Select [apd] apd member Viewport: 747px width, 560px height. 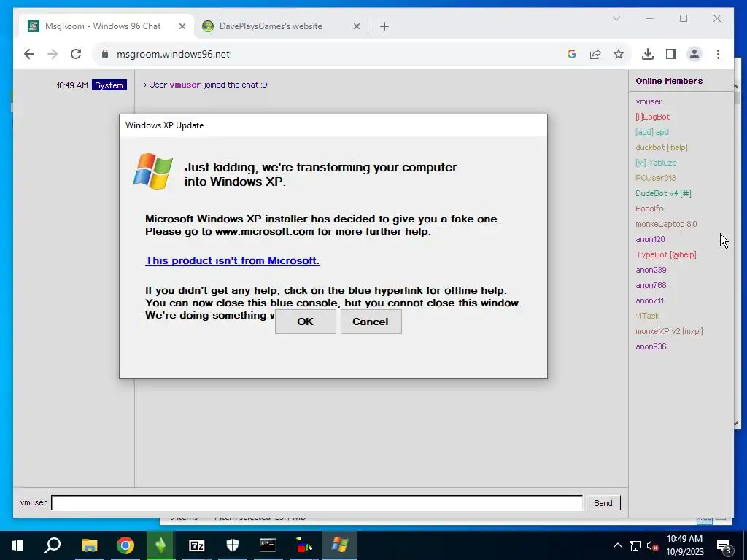pyautogui.click(x=651, y=132)
